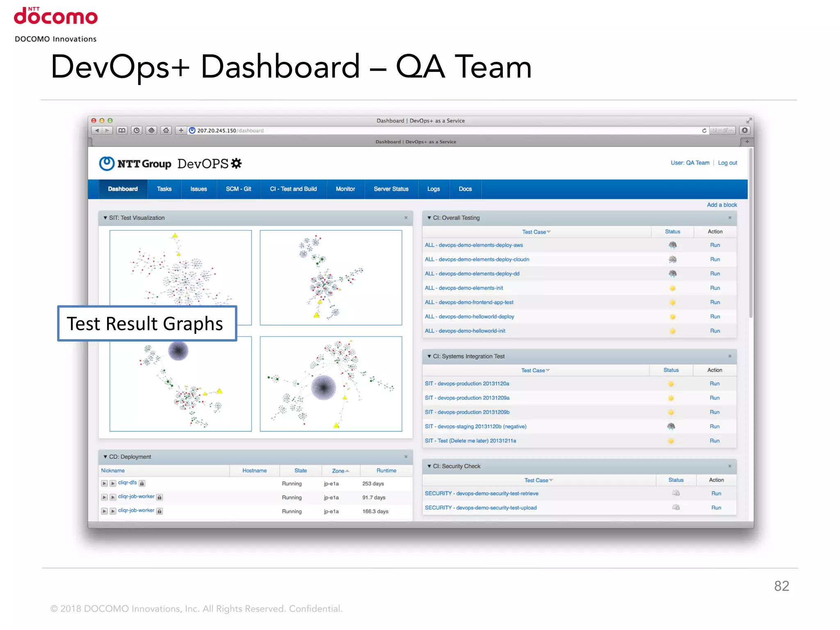Sort deployments by Nickname column header
This screenshot has width=840, height=630.
point(113,471)
